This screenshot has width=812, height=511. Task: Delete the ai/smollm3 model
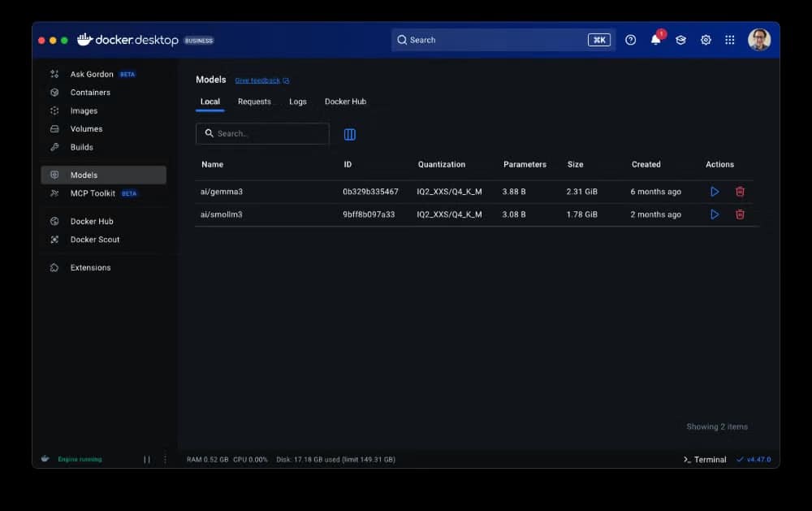740,214
